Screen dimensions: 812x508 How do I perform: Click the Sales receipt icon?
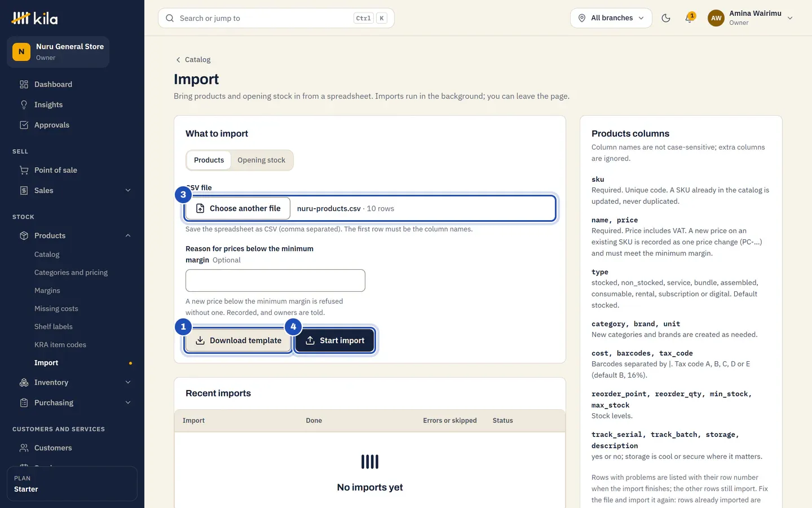tap(24, 191)
